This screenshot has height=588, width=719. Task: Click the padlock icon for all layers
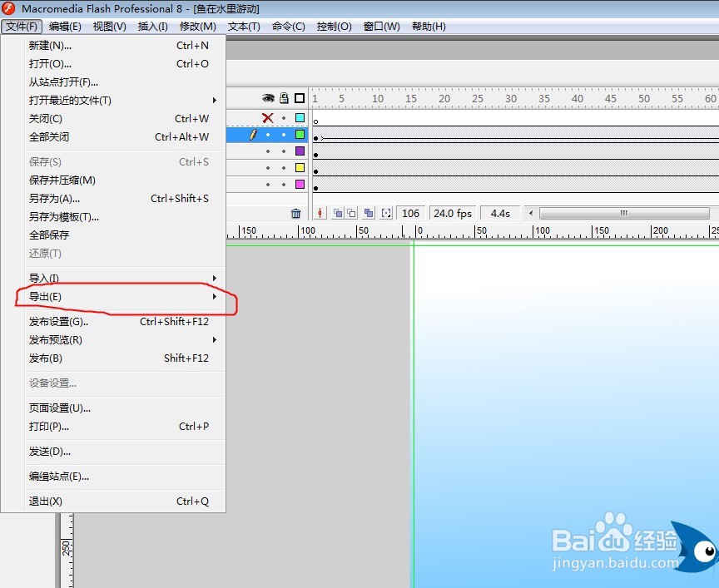pos(285,97)
